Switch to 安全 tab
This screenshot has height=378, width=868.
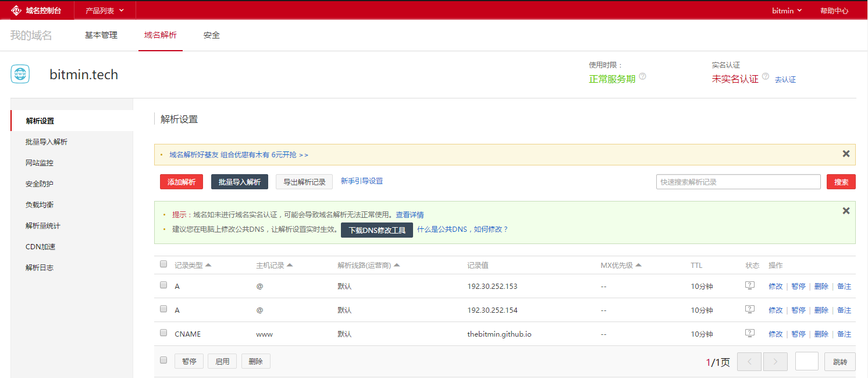pos(212,35)
